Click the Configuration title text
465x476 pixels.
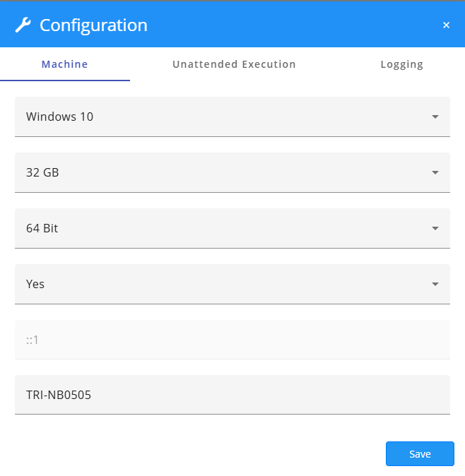[x=93, y=25]
